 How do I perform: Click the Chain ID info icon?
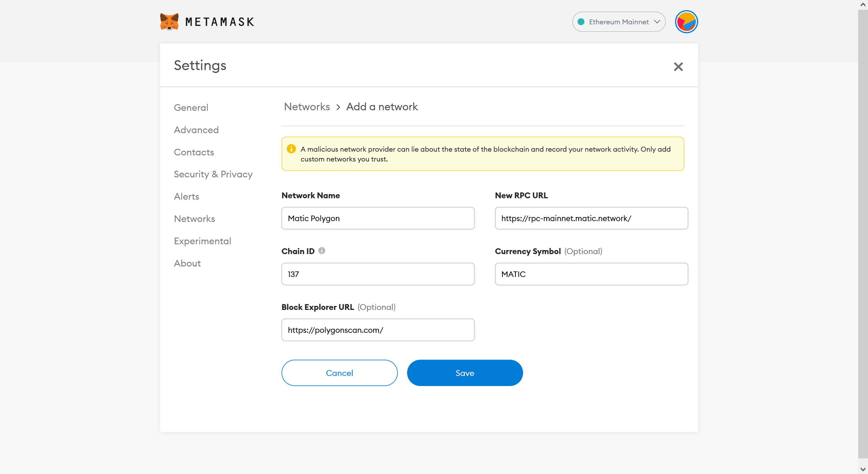(321, 251)
